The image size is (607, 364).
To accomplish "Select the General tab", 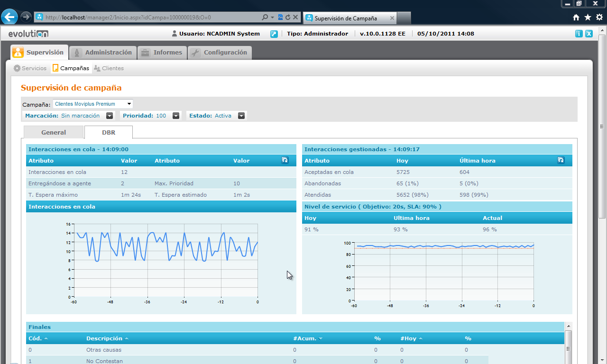I will [x=54, y=132].
